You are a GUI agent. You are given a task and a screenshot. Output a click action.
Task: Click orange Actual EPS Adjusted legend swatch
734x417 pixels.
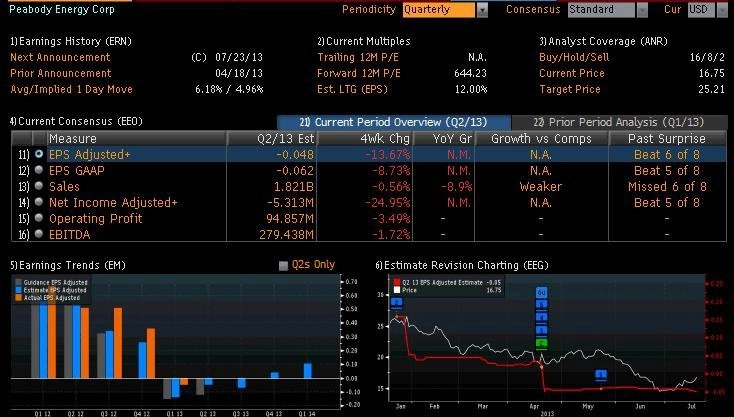[18, 298]
